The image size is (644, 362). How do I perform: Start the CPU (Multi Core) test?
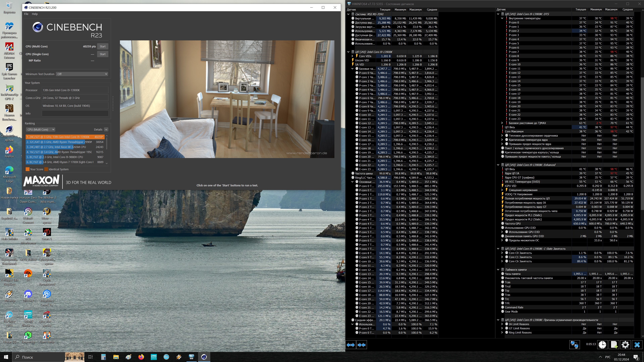102,46
